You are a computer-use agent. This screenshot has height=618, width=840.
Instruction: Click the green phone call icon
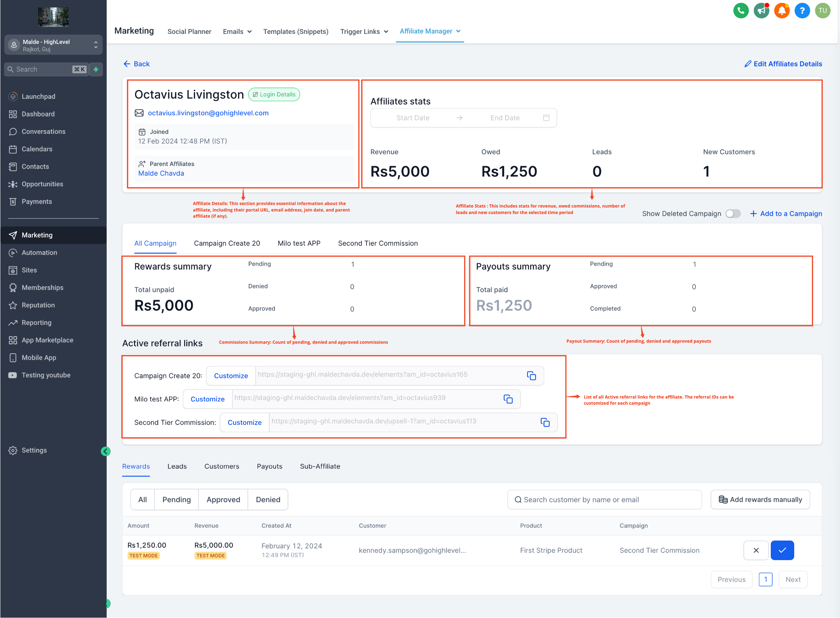[741, 10]
